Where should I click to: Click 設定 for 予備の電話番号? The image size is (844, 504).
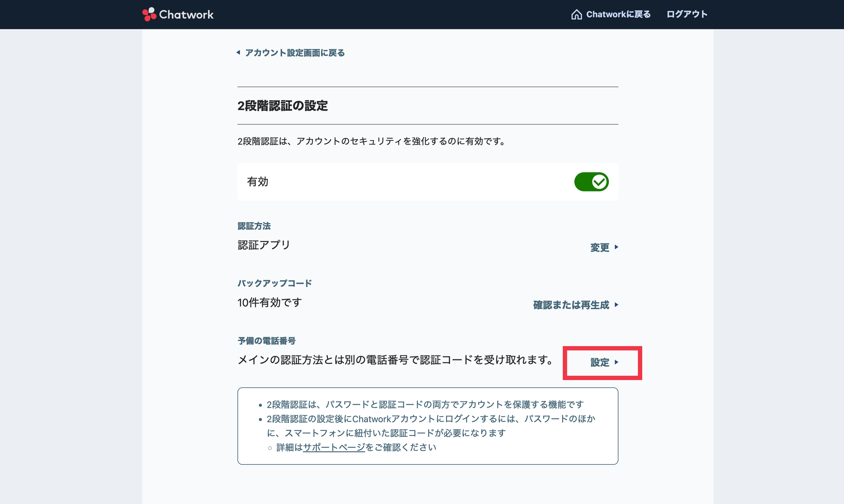click(x=599, y=362)
